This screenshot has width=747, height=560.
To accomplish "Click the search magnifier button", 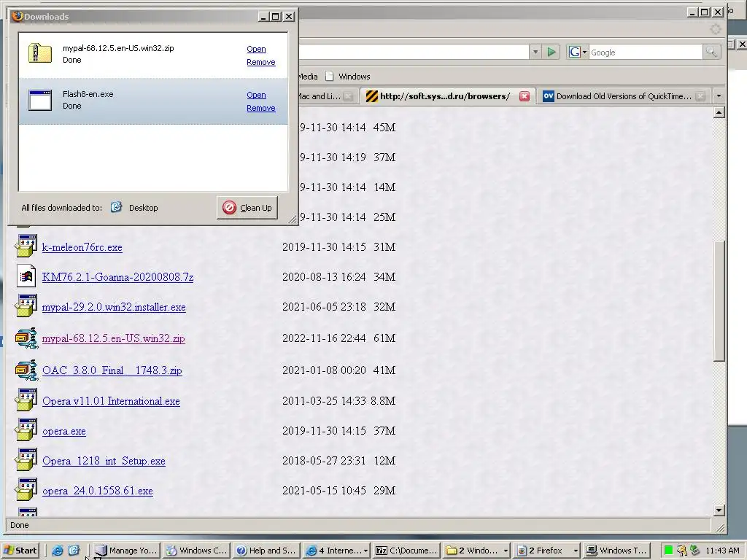I will [x=711, y=52].
